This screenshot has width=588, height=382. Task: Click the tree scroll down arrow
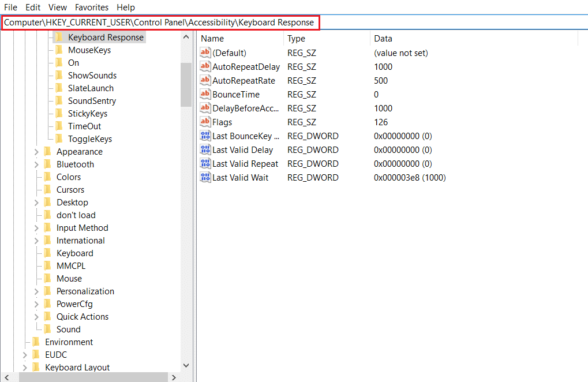click(186, 365)
